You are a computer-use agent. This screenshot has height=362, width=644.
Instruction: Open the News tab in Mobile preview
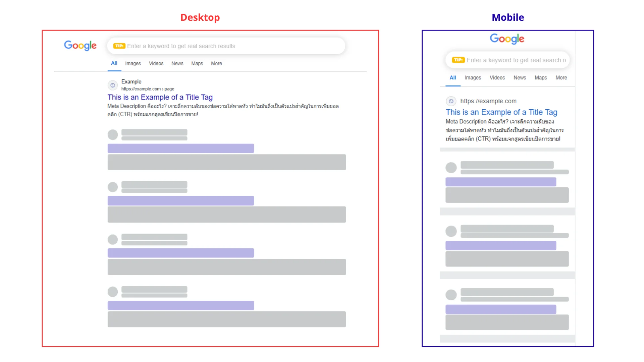tap(520, 78)
